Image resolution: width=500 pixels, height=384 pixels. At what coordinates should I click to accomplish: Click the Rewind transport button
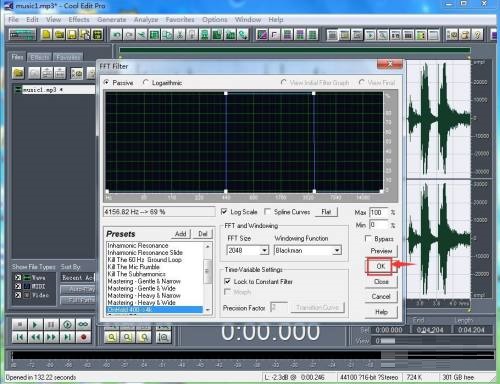click(x=35, y=337)
